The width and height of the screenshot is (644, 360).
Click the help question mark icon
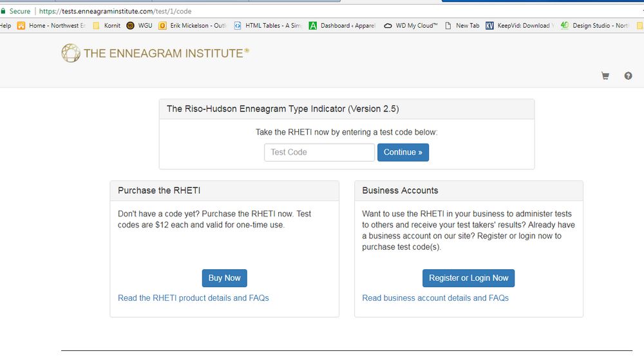click(628, 76)
